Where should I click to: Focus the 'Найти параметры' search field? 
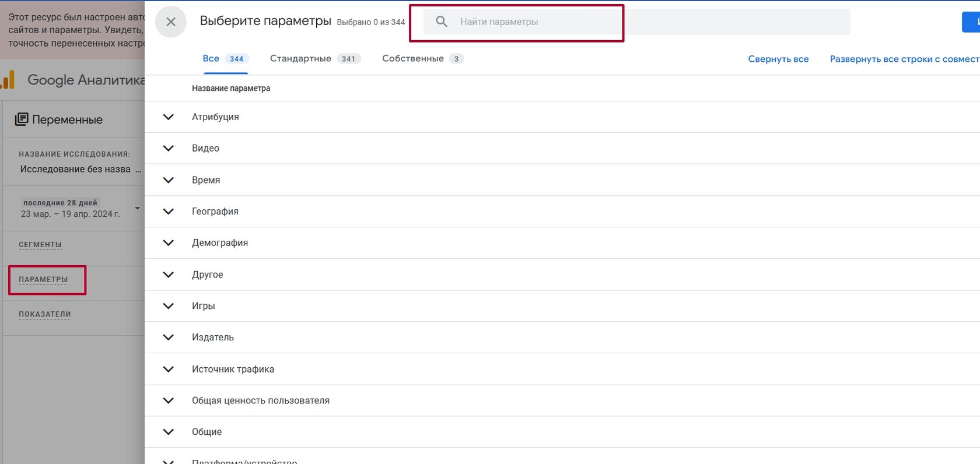pos(636,22)
